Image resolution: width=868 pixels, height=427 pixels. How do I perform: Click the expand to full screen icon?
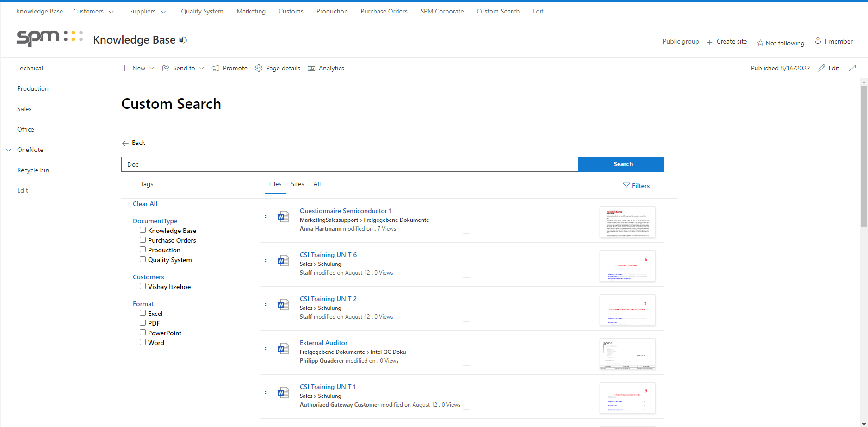coord(852,68)
